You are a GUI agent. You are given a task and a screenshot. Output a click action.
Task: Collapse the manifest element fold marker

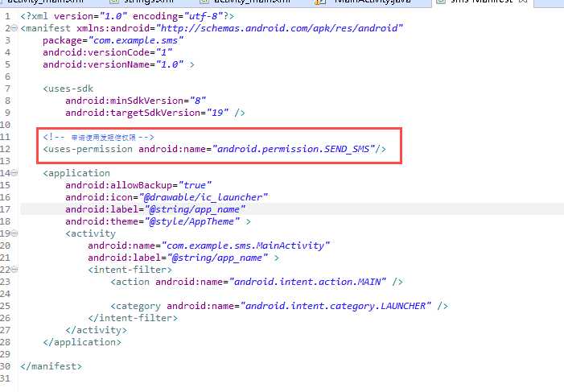click(14, 28)
